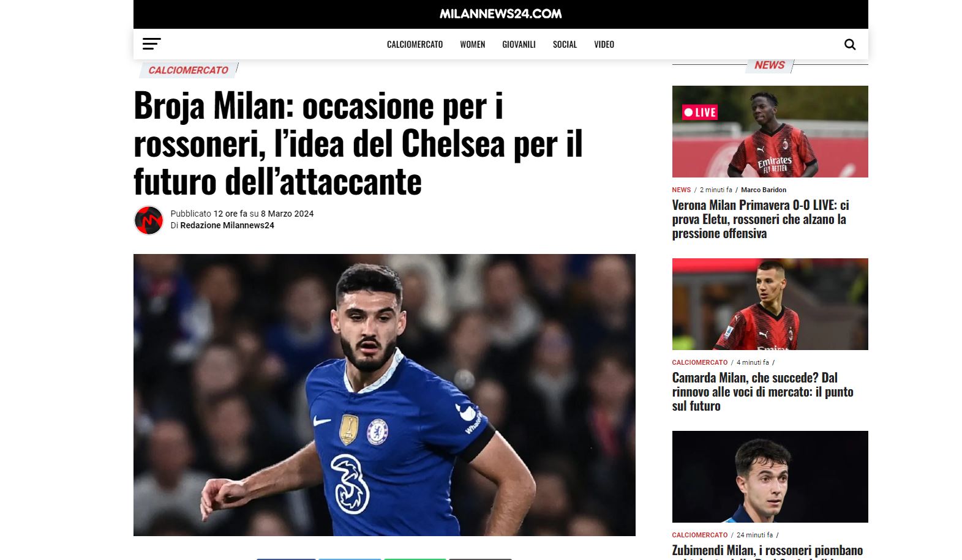Click the LIVE badge on Verona Milan thumbnail

tap(700, 112)
